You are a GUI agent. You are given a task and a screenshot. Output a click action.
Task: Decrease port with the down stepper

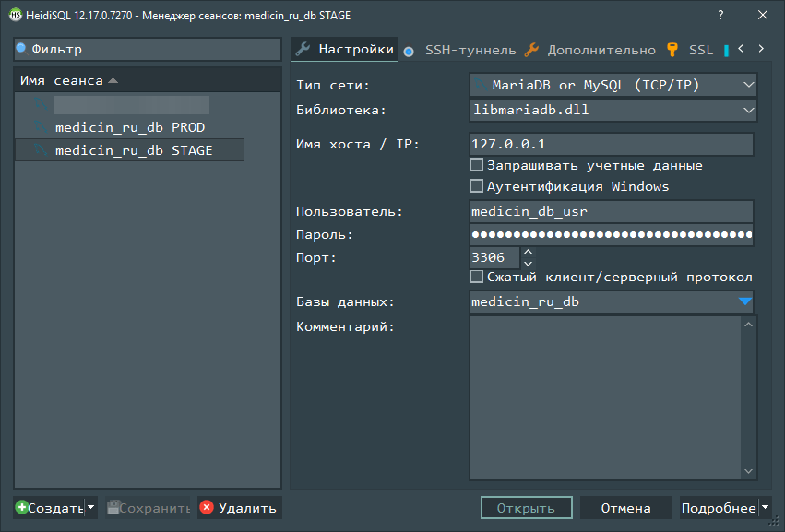528,264
